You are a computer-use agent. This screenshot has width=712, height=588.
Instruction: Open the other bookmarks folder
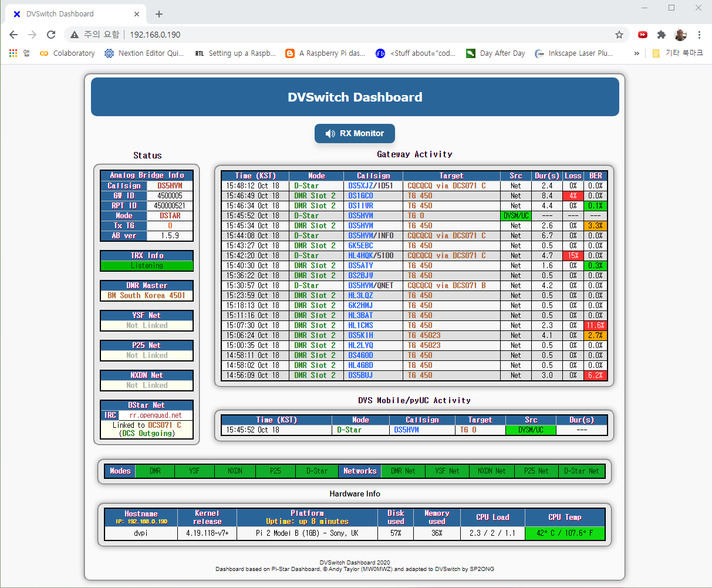click(678, 53)
